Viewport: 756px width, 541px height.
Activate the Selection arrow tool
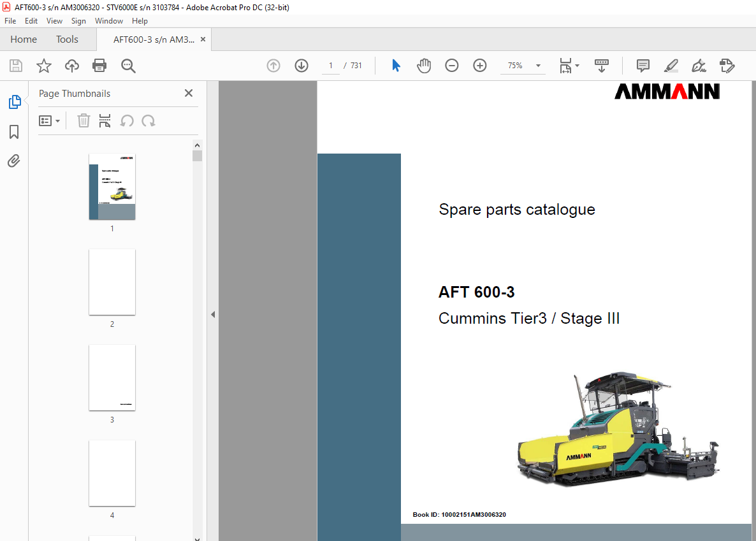tap(396, 66)
